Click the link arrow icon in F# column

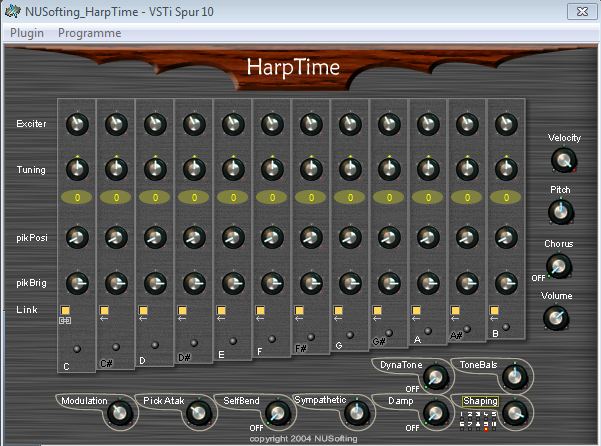[x=299, y=318]
